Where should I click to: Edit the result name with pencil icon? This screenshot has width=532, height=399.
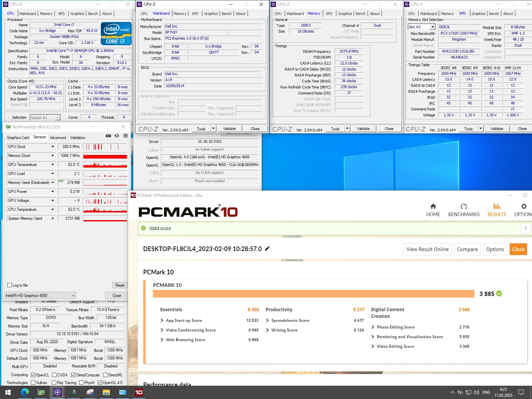point(267,248)
